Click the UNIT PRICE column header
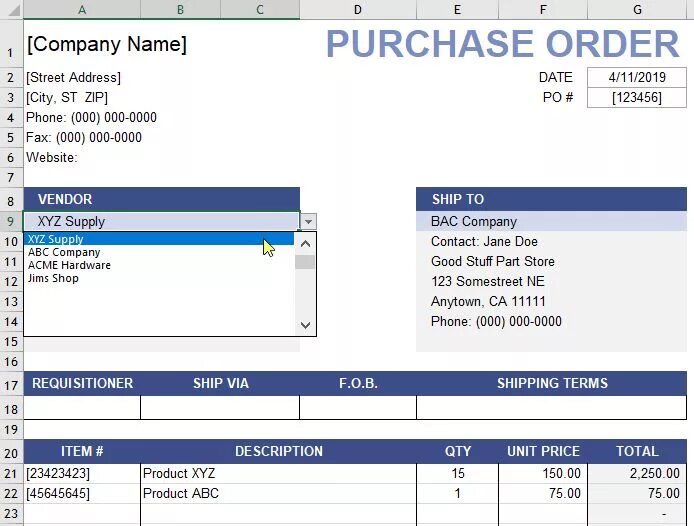Image resolution: width=694 pixels, height=526 pixels. (x=543, y=451)
